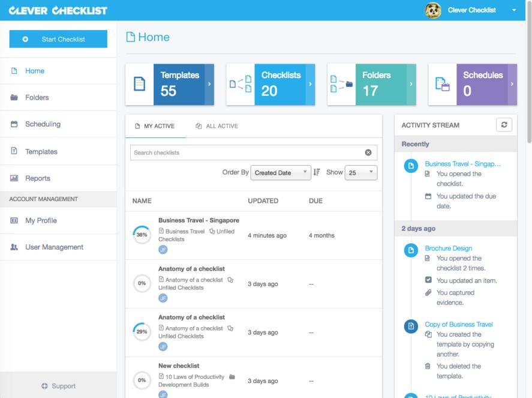Open Support at the sidebar bottom
The width and height of the screenshot is (532, 398).
pos(58,386)
